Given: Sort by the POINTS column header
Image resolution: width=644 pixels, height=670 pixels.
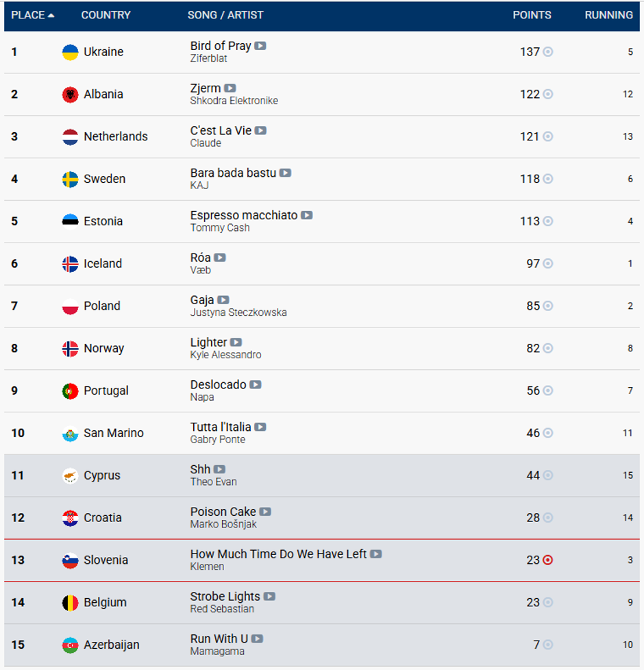Looking at the screenshot, I should pos(532,15).
